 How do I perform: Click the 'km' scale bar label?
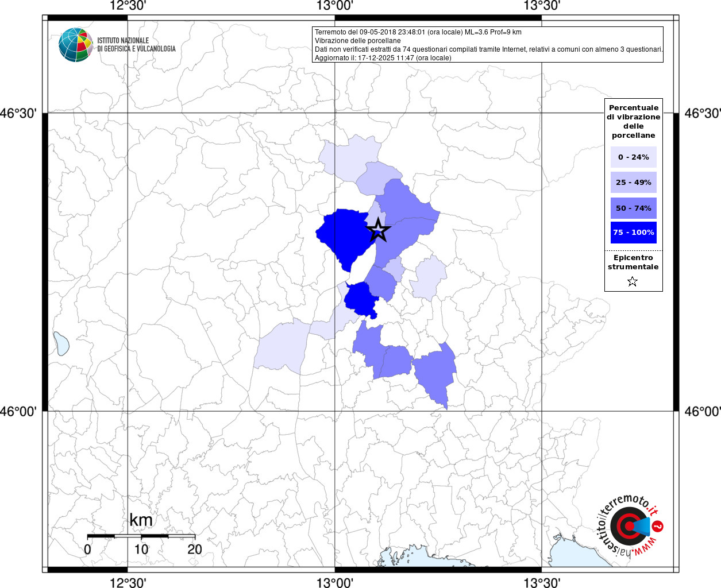click(x=141, y=520)
